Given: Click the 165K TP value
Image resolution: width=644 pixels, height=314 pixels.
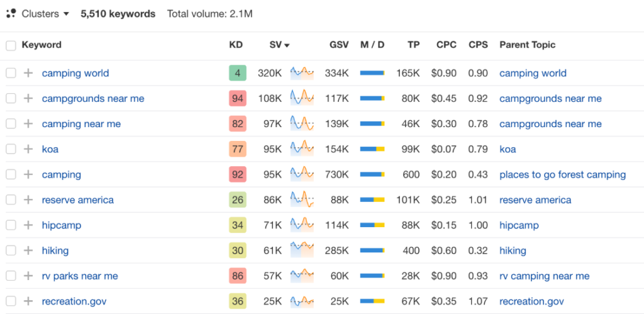Looking at the screenshot, I should pyautogui.click(x=408, y=73).
